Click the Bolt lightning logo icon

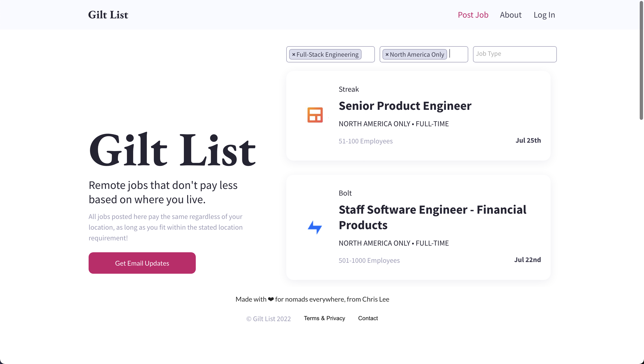[315, 227]
